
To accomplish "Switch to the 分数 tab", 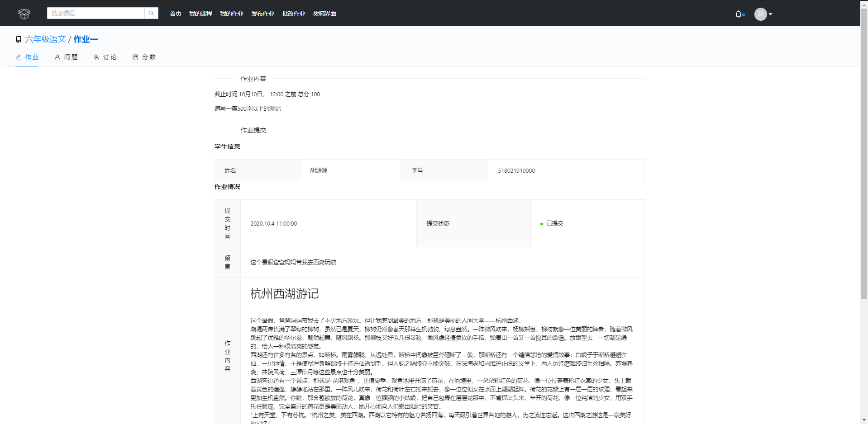I will (x=144, y=57).
